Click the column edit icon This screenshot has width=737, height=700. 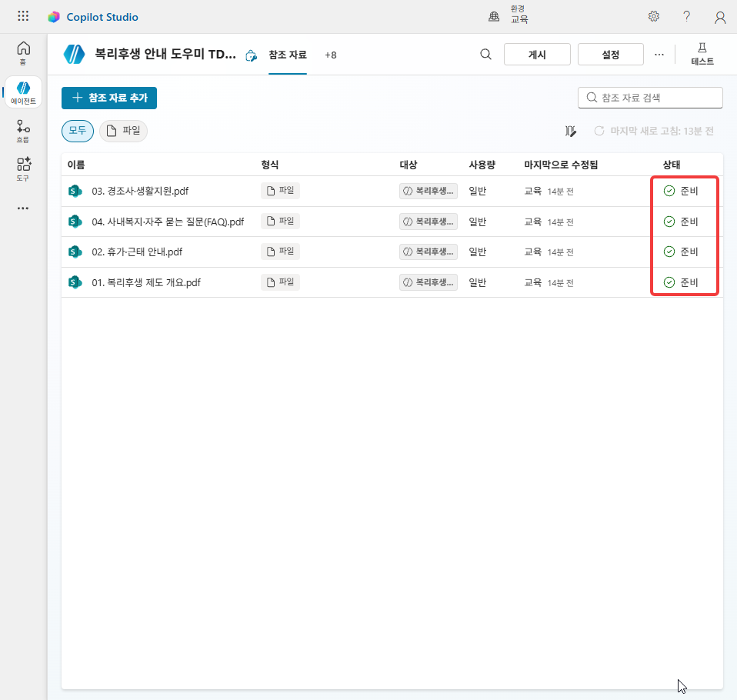(x=571, y=132)
